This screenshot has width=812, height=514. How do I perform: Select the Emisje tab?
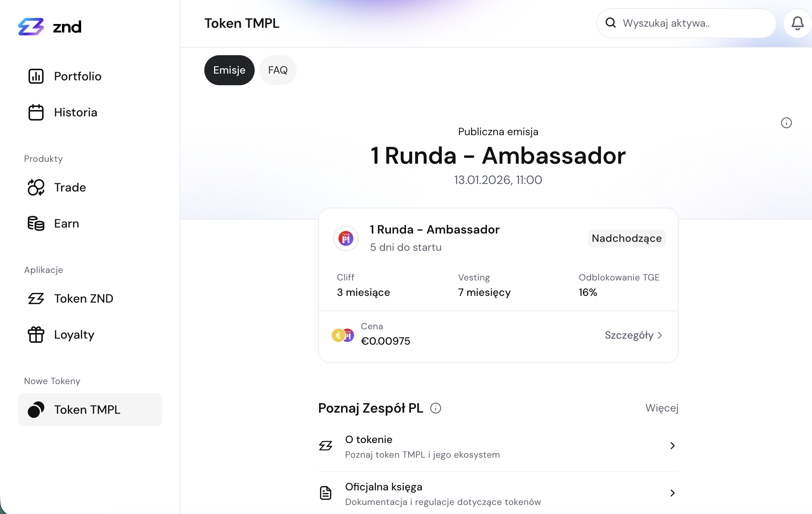[229, 70]
